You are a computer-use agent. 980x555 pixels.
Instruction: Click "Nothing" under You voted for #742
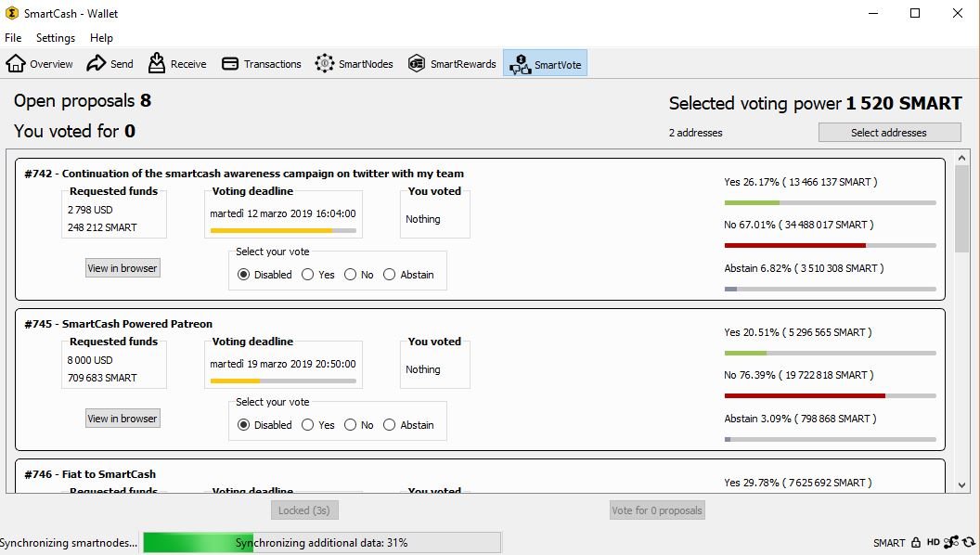(422, 219)
